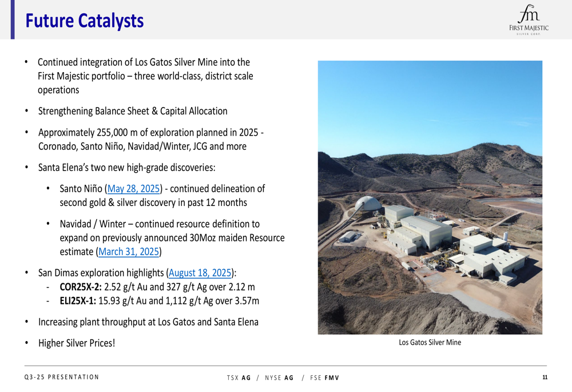
Task: Select the ELI25X-1 drill result line
Action: pyautogui.click(x=159, y=301)
